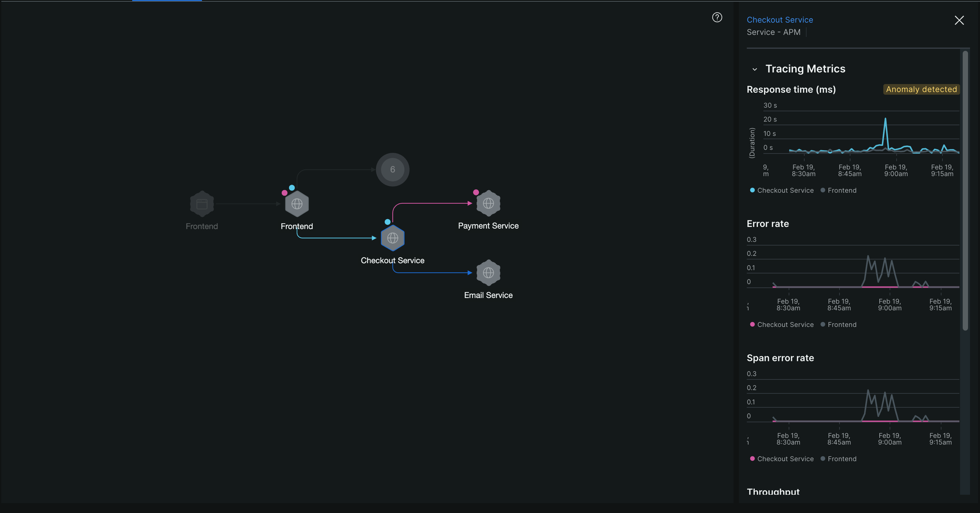Click the Service - APM subtitle text
Screen dimensions: 980x513
[x=773, y=32]
